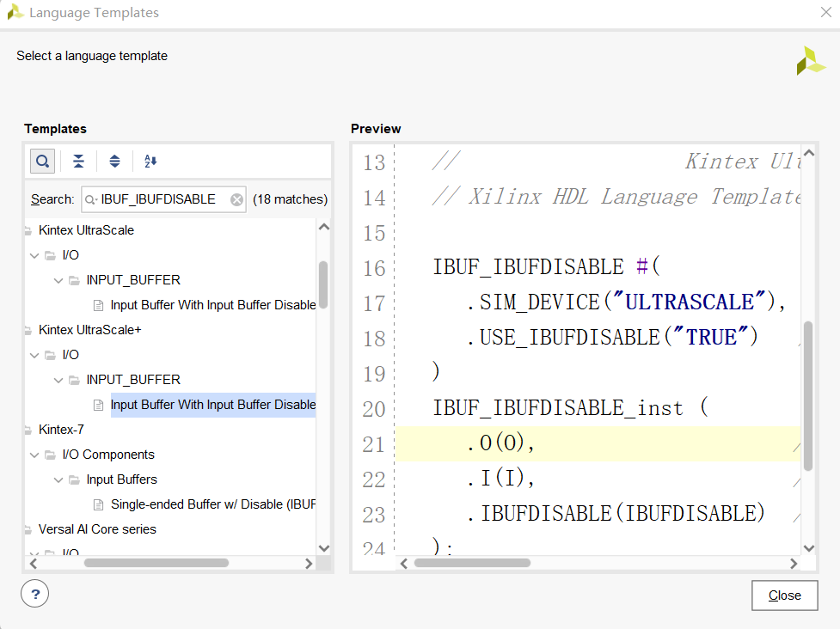This screenshot has height=629, width=840.
Task: Select Kintex UltraScale tree node
Action: click(x=86, y=230)
